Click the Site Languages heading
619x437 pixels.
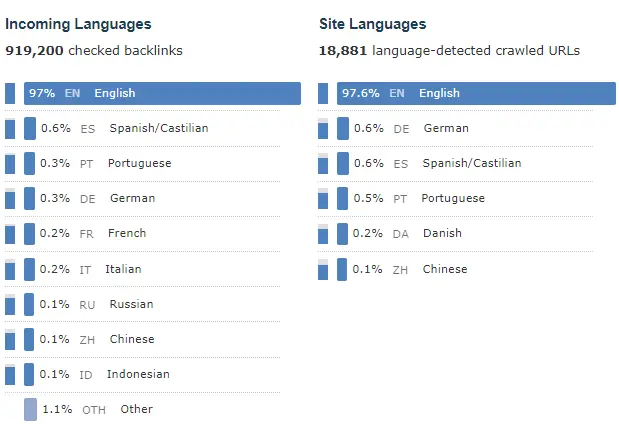372,24
